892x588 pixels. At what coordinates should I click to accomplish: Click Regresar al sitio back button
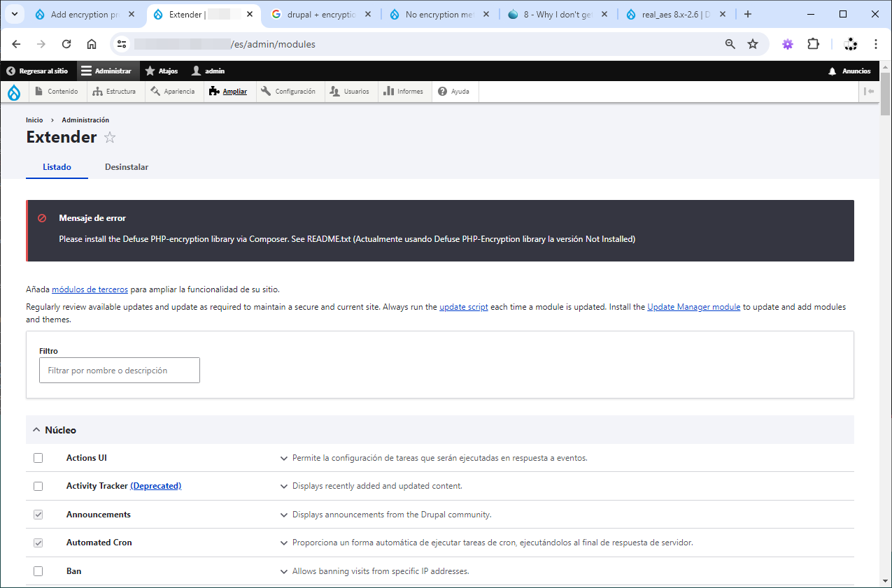38,71
